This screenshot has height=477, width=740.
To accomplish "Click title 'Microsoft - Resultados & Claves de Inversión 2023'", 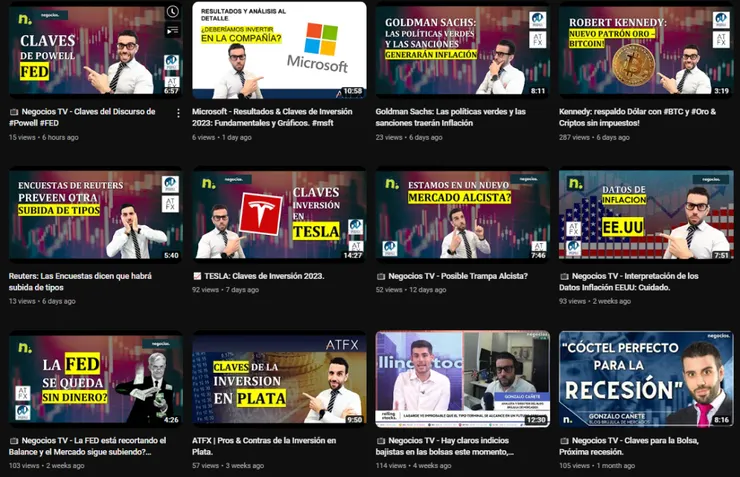I will (x=272, y=117).
